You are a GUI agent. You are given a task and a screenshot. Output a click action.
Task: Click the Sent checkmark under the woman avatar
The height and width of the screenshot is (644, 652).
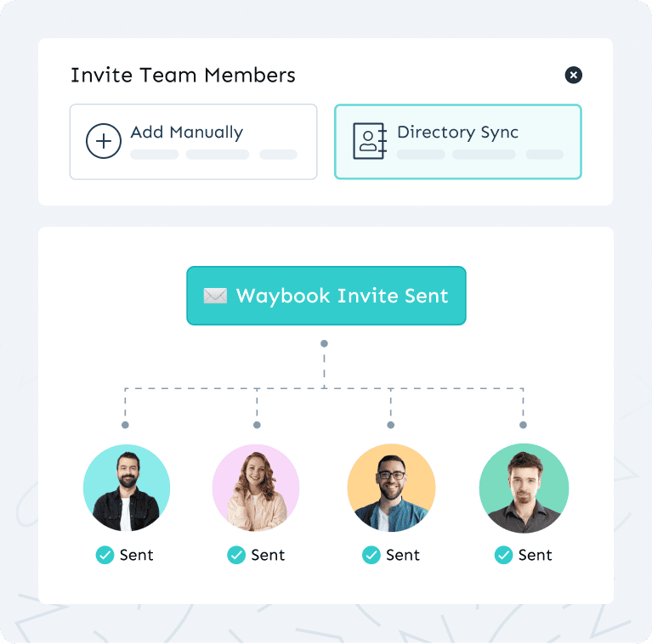pyautogui.click(x=236, y=555)
